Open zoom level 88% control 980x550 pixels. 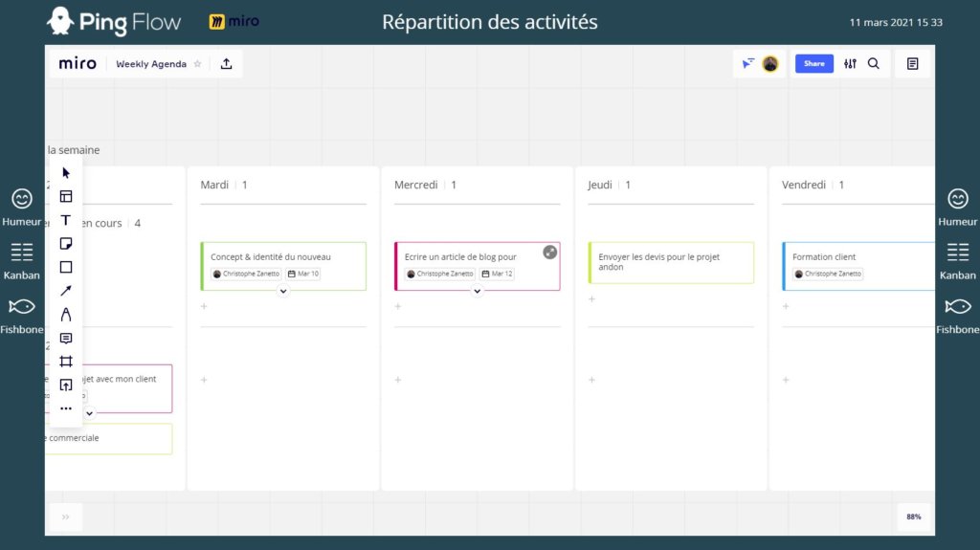[914, 517]
